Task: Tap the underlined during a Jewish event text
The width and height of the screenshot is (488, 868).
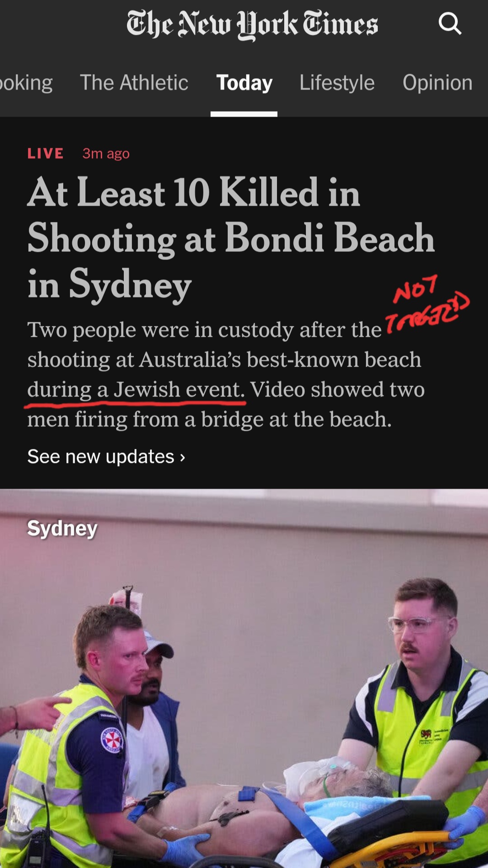Action: point(136,390)
